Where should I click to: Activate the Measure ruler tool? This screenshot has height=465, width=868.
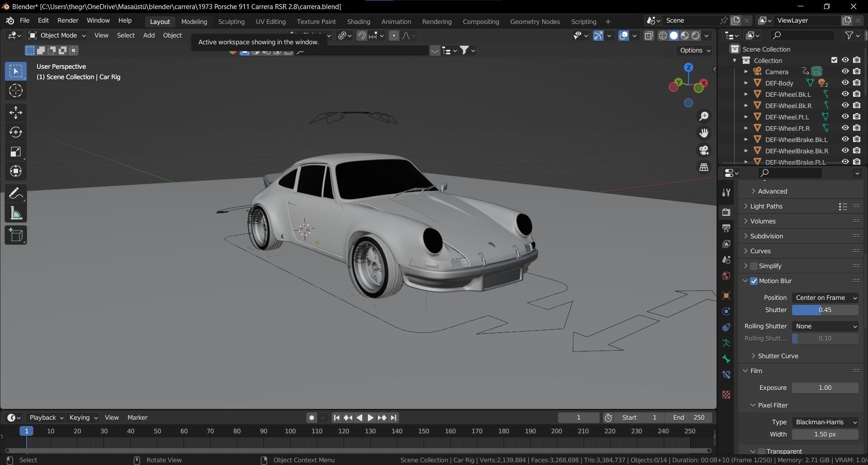point(16,214)
